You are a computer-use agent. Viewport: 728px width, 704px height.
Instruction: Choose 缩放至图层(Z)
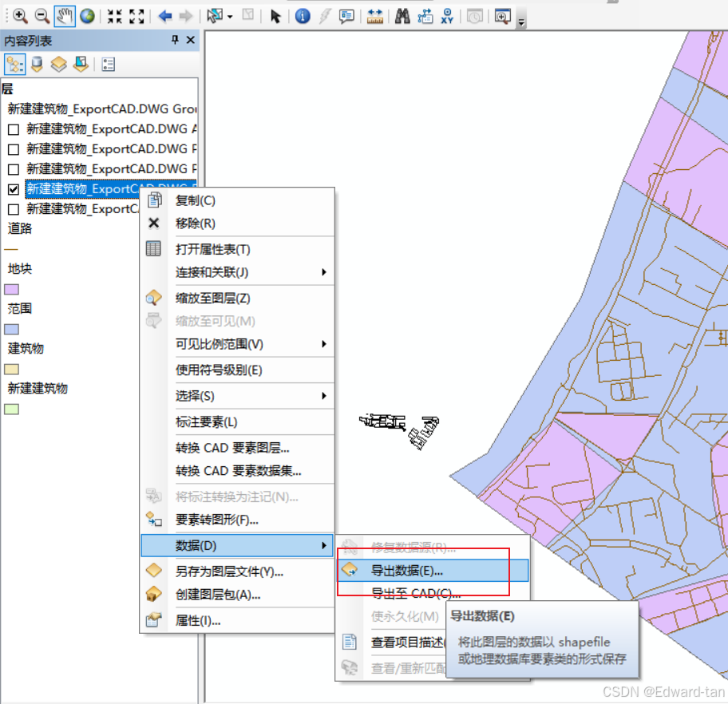click(x=237, y=299)
